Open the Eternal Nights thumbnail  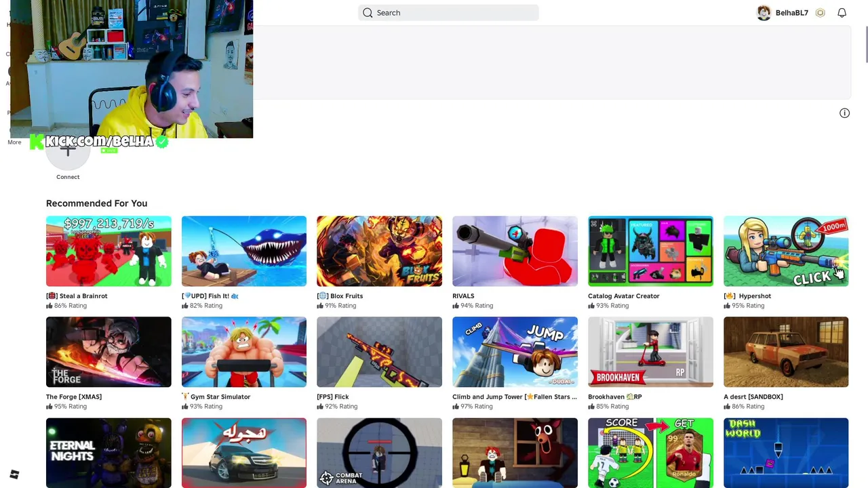108,453
